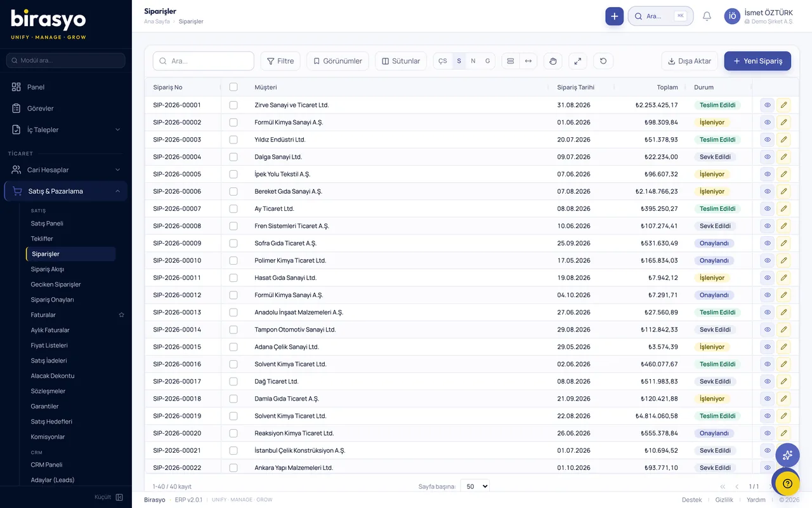Image resolution: width=812 pixels, height=508 pixels.
Task: Go to Sipariş Akışı menu item
Action: pos(48,269)
